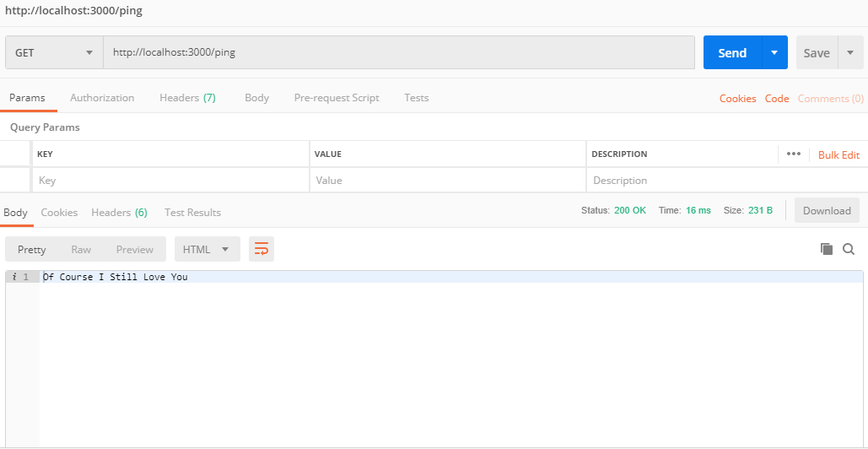Click the 'Query Params' heading
The image size is (868, 449).
point(45,127)
